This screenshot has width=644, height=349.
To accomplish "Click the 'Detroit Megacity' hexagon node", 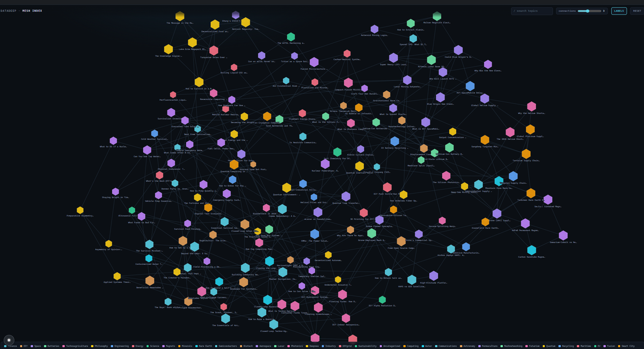I will (245, 23).
